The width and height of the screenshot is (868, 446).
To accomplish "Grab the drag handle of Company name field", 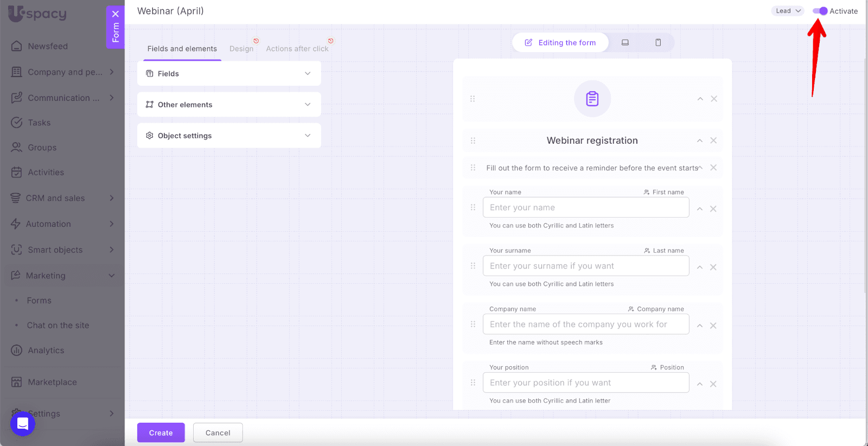I will 473,324.
